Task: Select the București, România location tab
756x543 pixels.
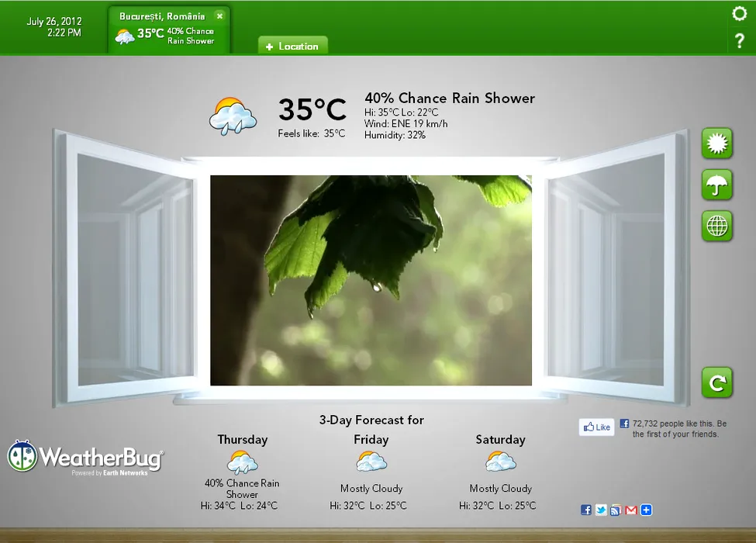Action: [x=161, y=29]
